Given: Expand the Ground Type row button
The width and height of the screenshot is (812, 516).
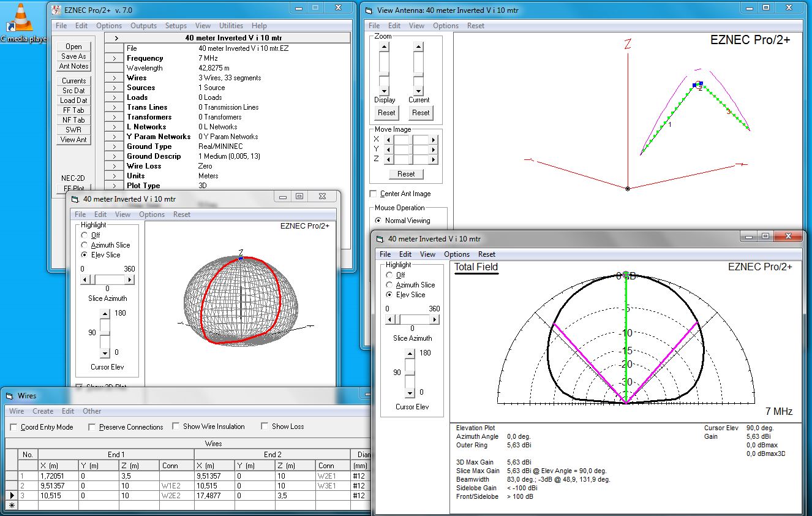Looking at the screenshot, I should click(x=114, y=146).
